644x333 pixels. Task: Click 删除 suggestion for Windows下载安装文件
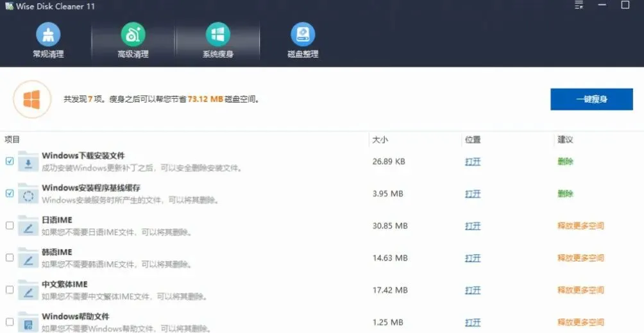coord(565,162)
